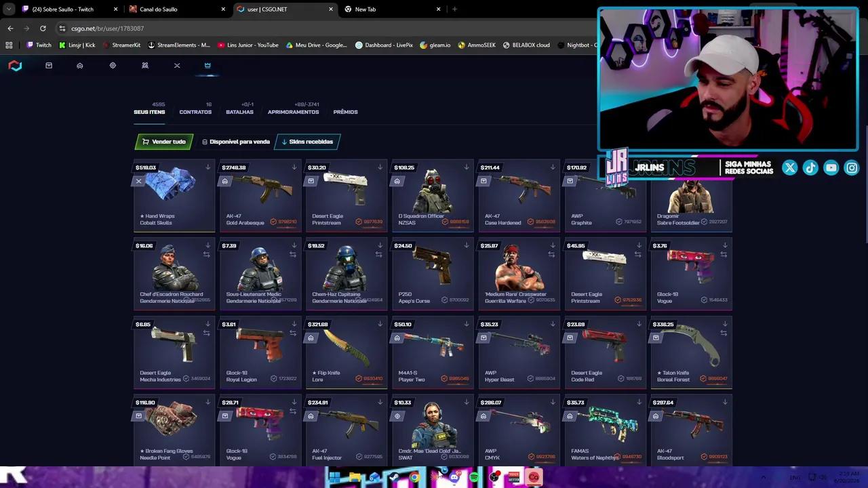
Task: Open the Twitch bookmark
Action: tap(39, 45)
